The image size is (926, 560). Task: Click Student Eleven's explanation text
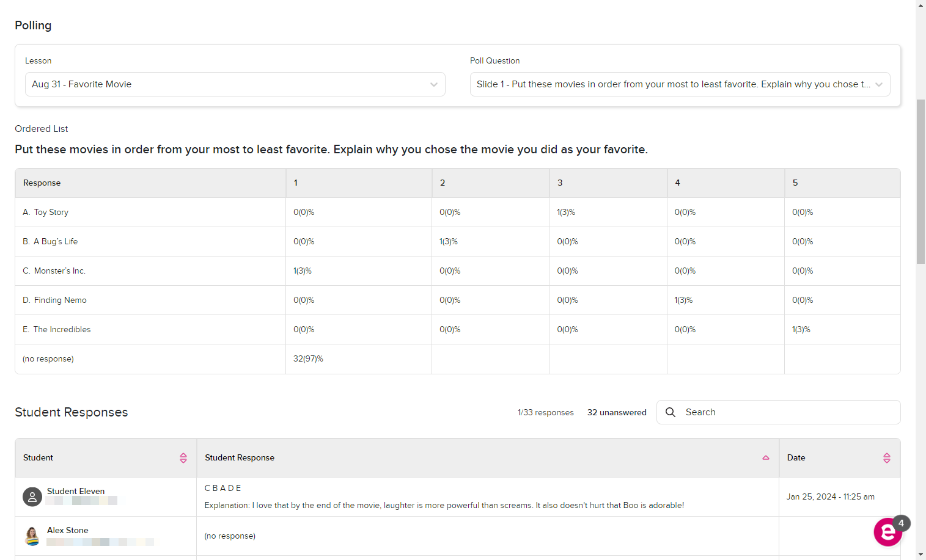pos(444,506)
